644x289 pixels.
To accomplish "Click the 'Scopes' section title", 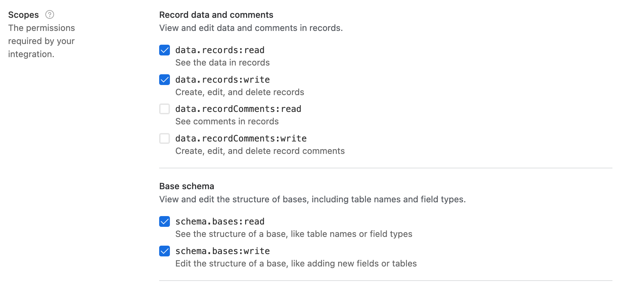I will click(x=24, y=15).
